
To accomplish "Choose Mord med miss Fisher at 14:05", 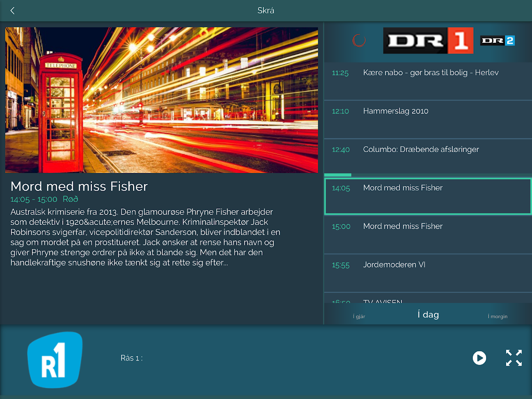I will click(428, 197).
